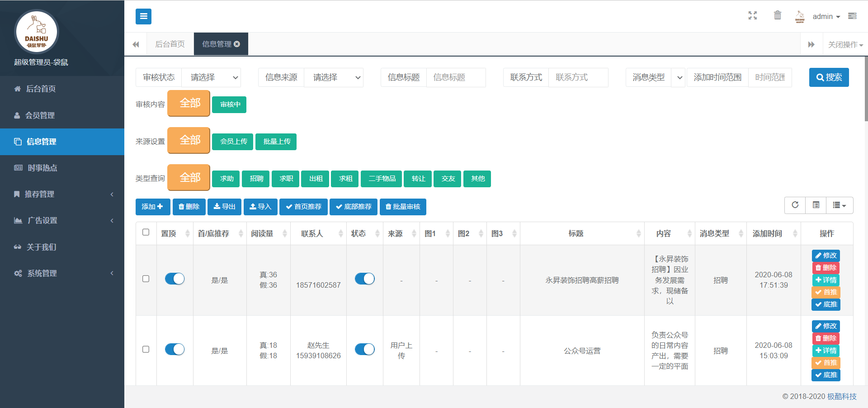
Task: Click the page vertical scrollbar
Action: coord(866,89)
